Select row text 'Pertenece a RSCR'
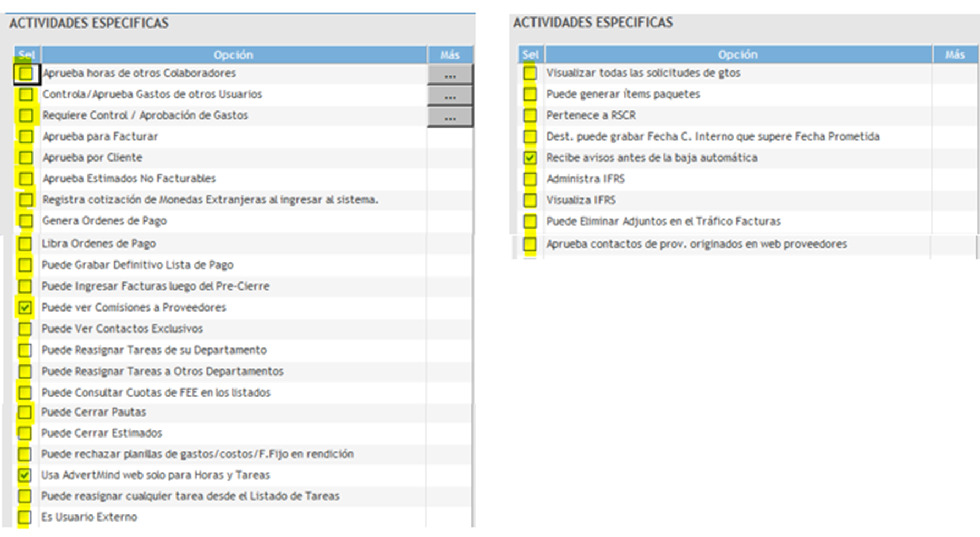The image size is (980, 537). 591,115
